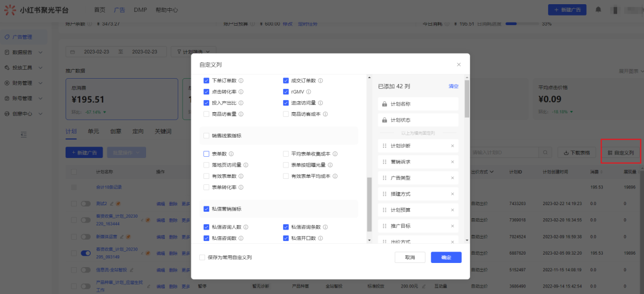Click 编辑 link for 新媒体运营 row

click(x=160, y=237)
